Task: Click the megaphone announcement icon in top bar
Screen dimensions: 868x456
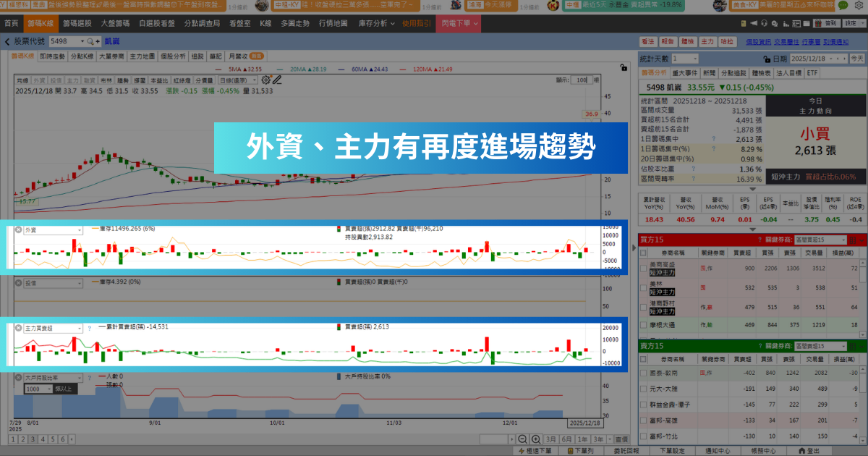Action: 754,23
